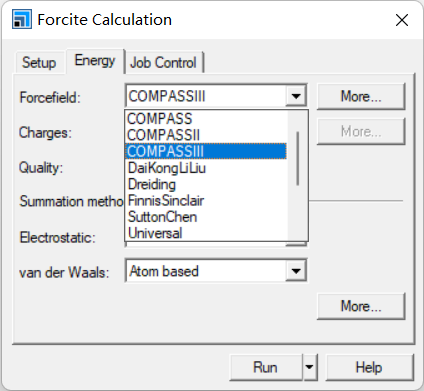
Task: Click the Forcefield combo box showing COMPASSIII
Action: (216, 96)
